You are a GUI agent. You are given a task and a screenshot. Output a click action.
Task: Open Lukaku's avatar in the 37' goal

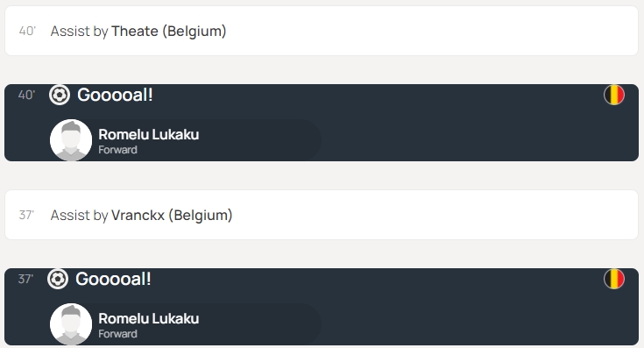[x=71, y=323]
